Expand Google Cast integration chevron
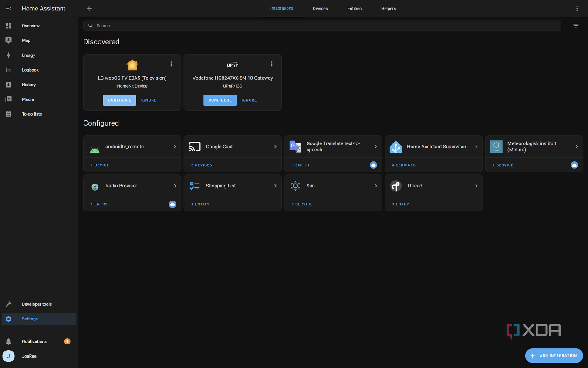This screenshot has width=588, height=368. point(275,147)
